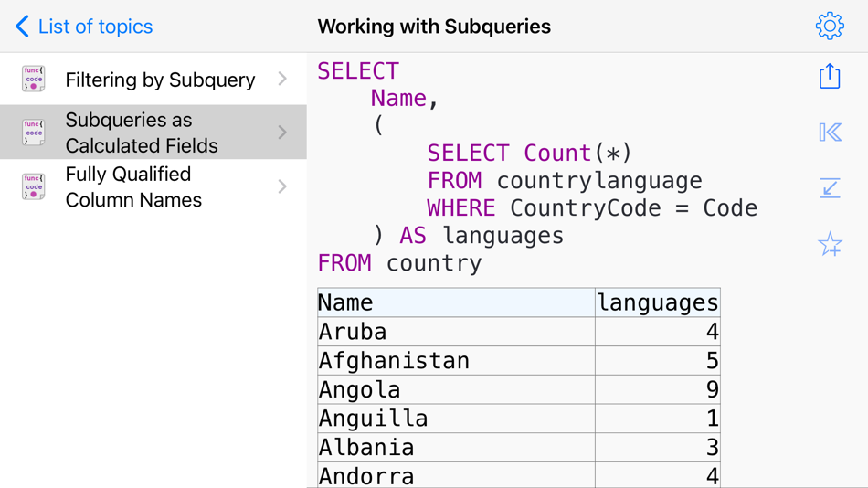This screenshot has height=488, width=868.
Task: Click the back chevron arrow
Action: (x=22, y=27)
